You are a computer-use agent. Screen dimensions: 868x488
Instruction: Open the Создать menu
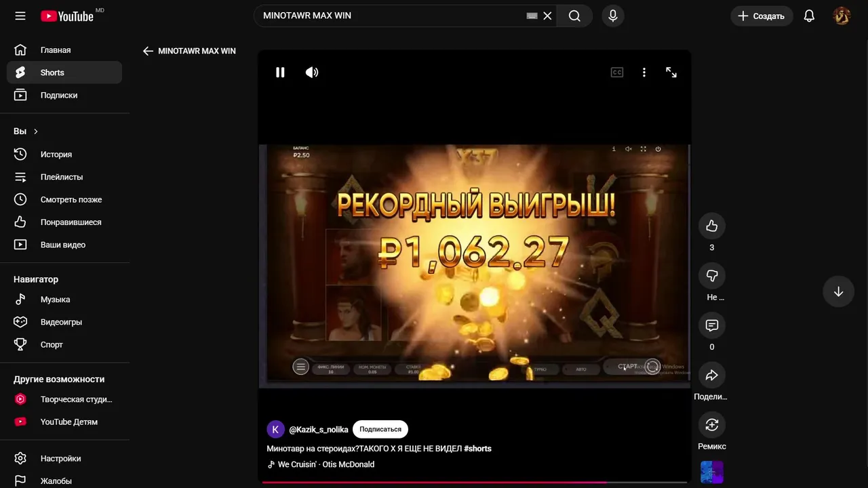click(761, 16)
